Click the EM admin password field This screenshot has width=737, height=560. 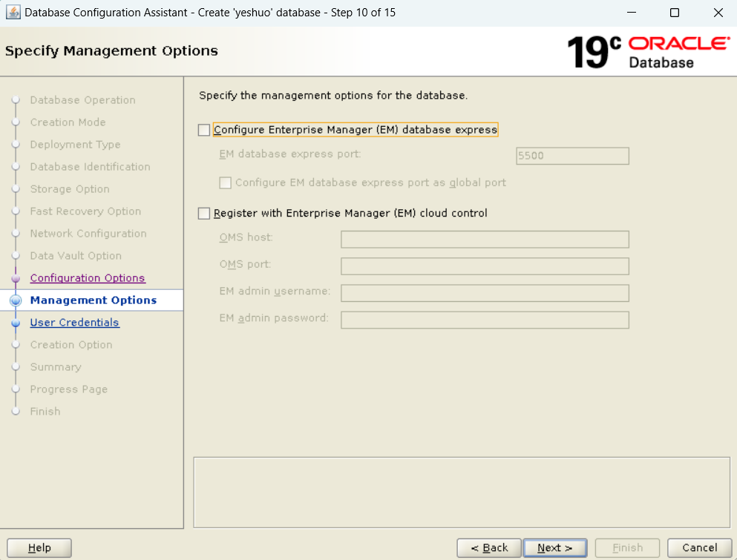click(485, 320)
